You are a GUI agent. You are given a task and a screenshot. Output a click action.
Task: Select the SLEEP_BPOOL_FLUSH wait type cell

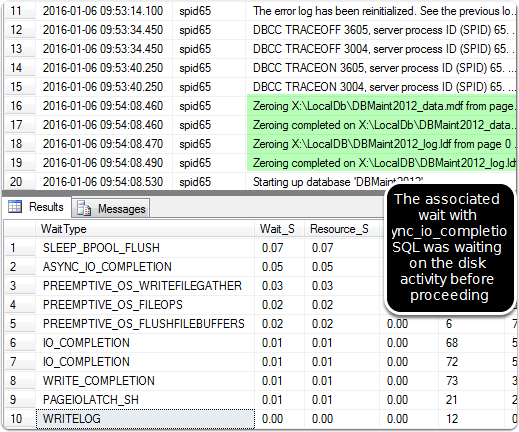coord(145,248)
